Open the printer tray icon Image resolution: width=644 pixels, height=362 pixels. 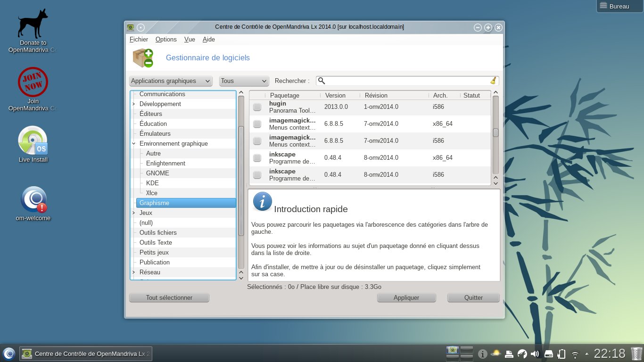509,354
